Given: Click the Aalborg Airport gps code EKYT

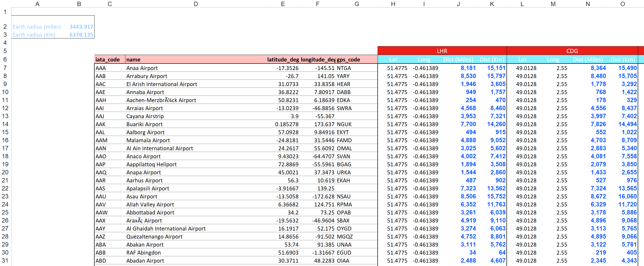Looking at the screenshot, I should [357, 132].
